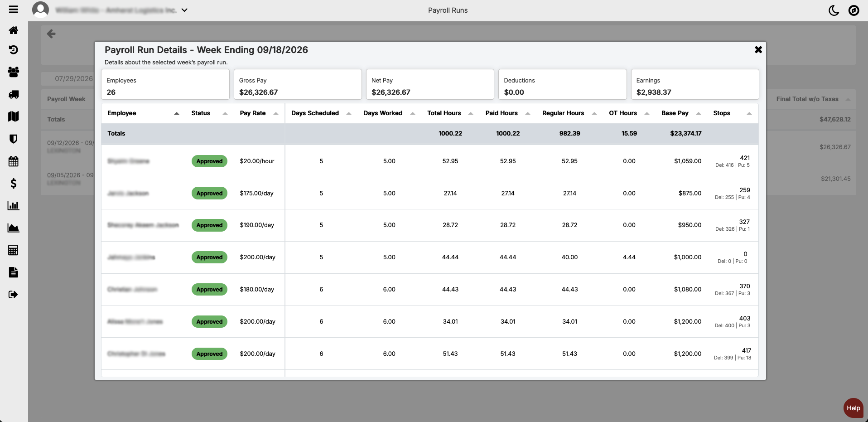Open the user profile avatar
868x422 pixels.
40,10
